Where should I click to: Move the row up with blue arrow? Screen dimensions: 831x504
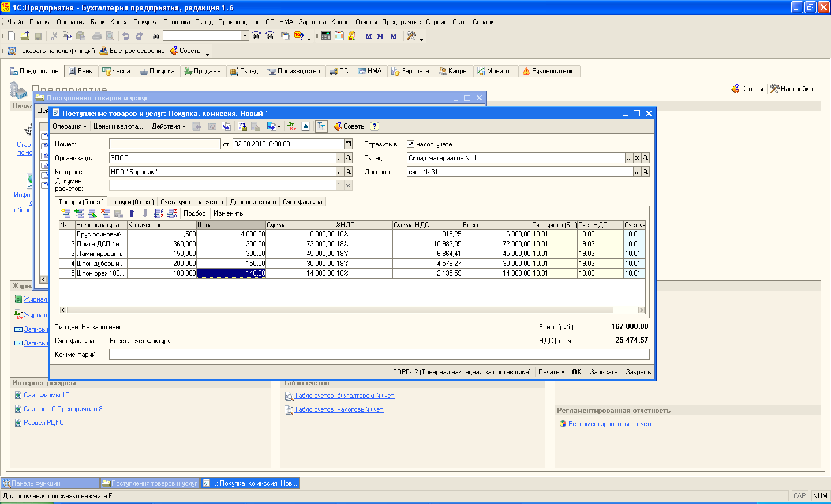point(132,213)
